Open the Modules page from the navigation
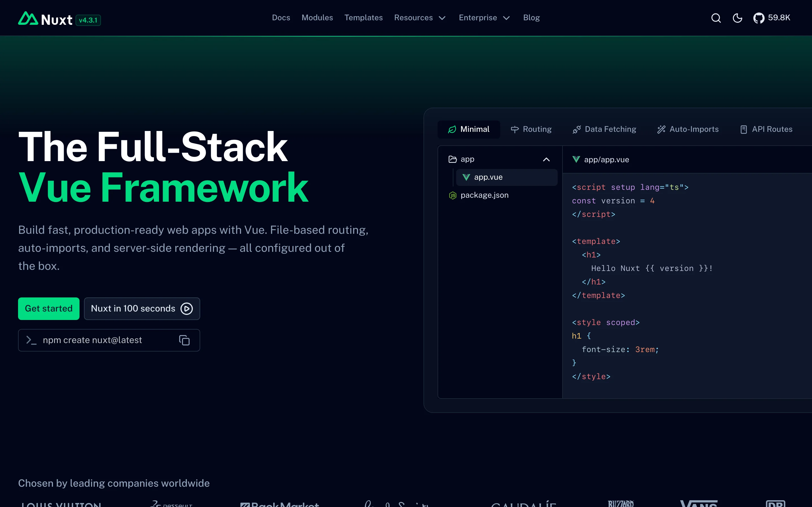This screenshot has height=507, width=812. [x=317, y=18]
